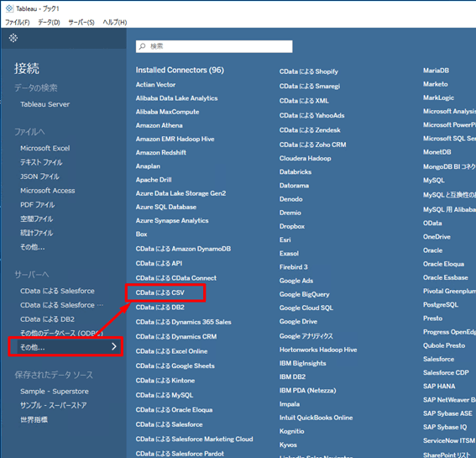Choose 統計ファイル connection
The width and height of the screenshot is (476, 458).
[x=36, y=233]
